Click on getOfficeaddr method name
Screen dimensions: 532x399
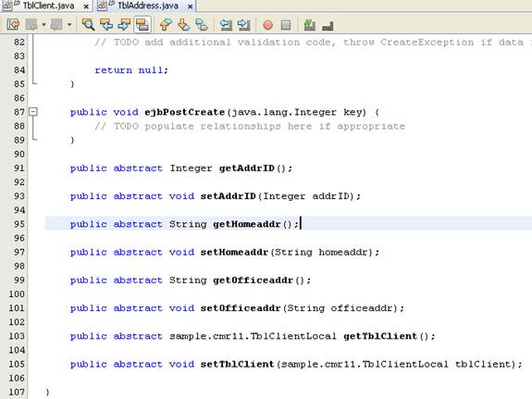253,281
